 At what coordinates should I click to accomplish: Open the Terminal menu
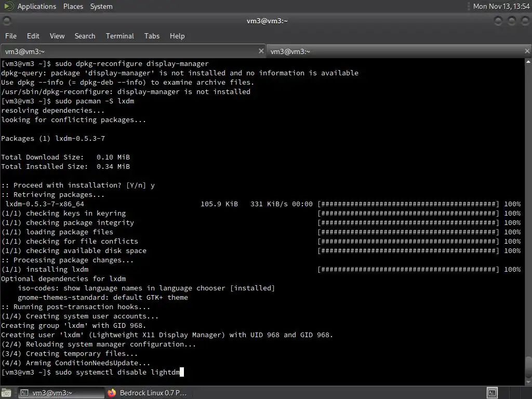pos(120,36)
